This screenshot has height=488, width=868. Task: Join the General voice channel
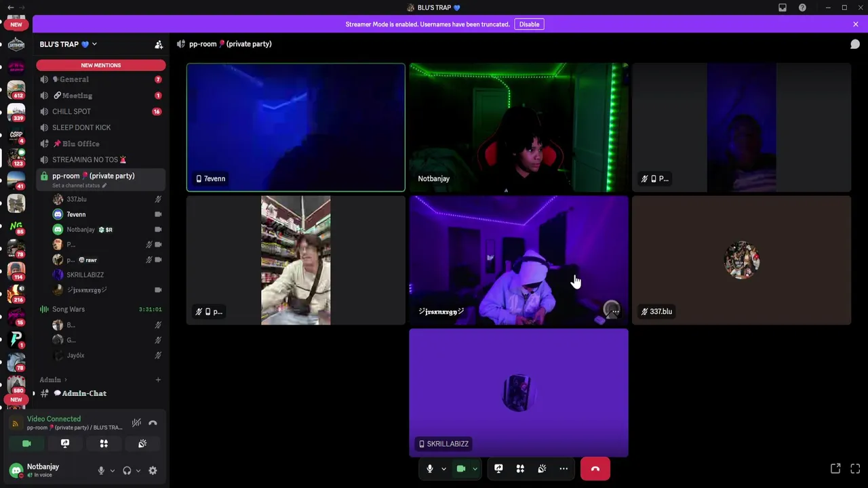point(100,79)
